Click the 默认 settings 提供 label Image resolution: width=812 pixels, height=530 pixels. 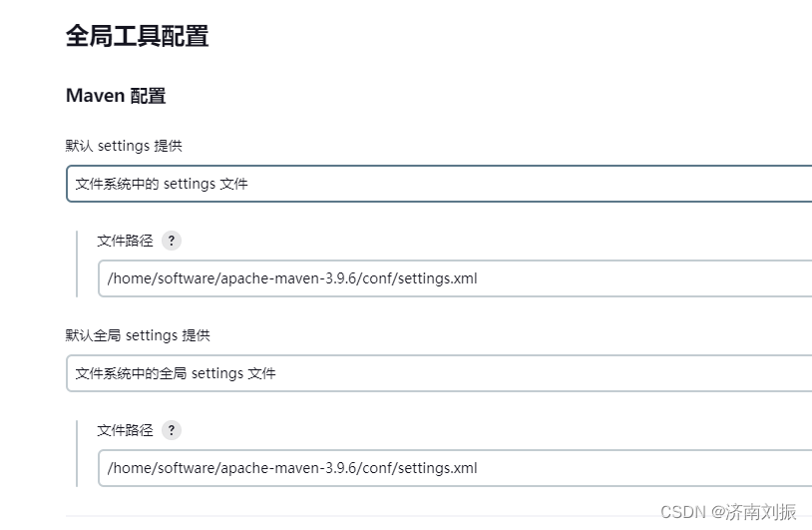point(124,146)
